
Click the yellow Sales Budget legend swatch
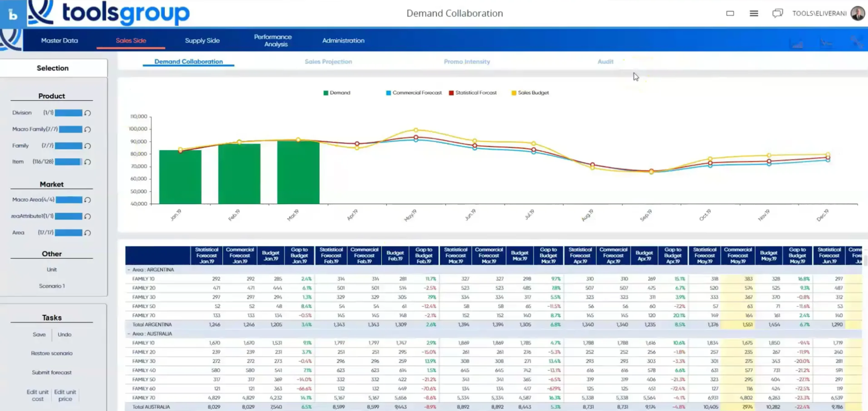[x=514, y=93]
